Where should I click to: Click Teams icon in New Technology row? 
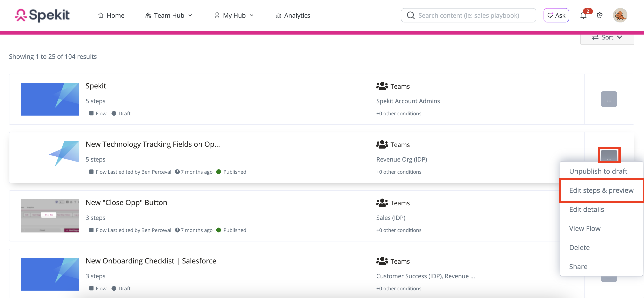(382, 144)
